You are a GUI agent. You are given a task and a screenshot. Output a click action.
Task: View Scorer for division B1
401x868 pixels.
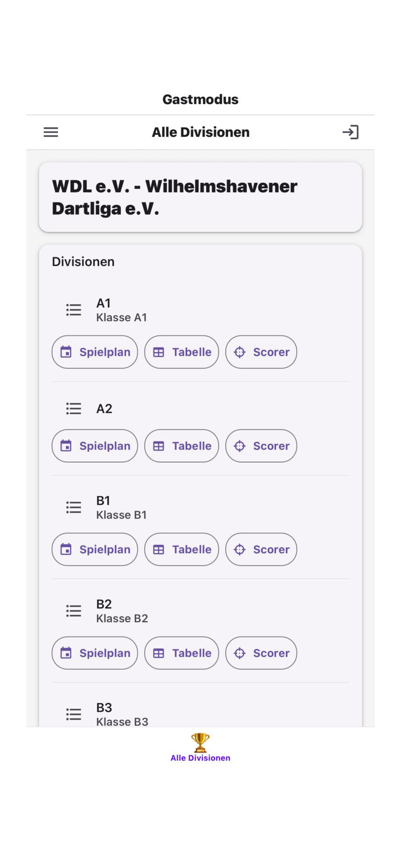click(x=261, y=549)
